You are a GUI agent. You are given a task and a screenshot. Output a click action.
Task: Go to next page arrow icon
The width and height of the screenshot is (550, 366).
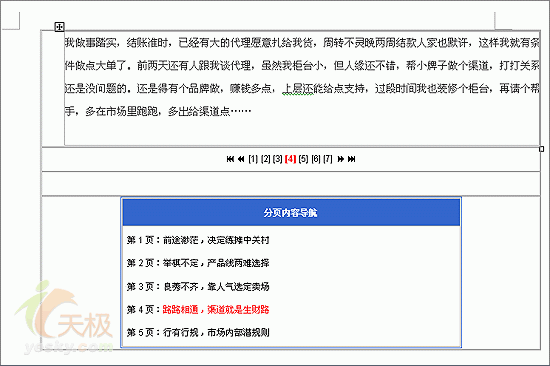click(x=341, y=159)
